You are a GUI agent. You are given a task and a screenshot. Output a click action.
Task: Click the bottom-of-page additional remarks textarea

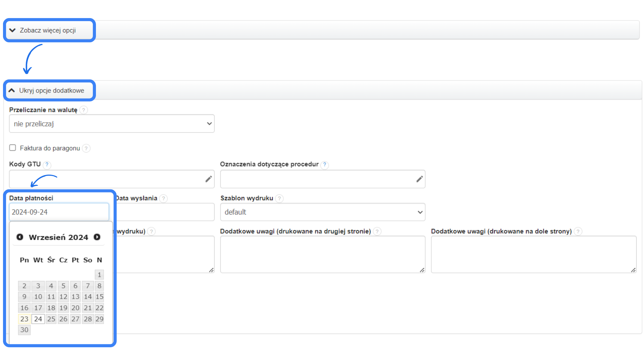click(533, 254)
